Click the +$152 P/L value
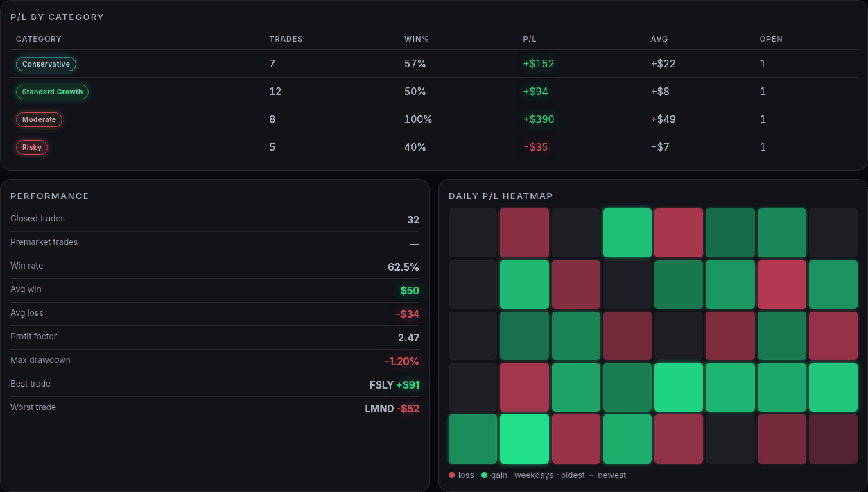Viewport: 868px width, 492px height. pyautogui.click(x=539, y=64)
